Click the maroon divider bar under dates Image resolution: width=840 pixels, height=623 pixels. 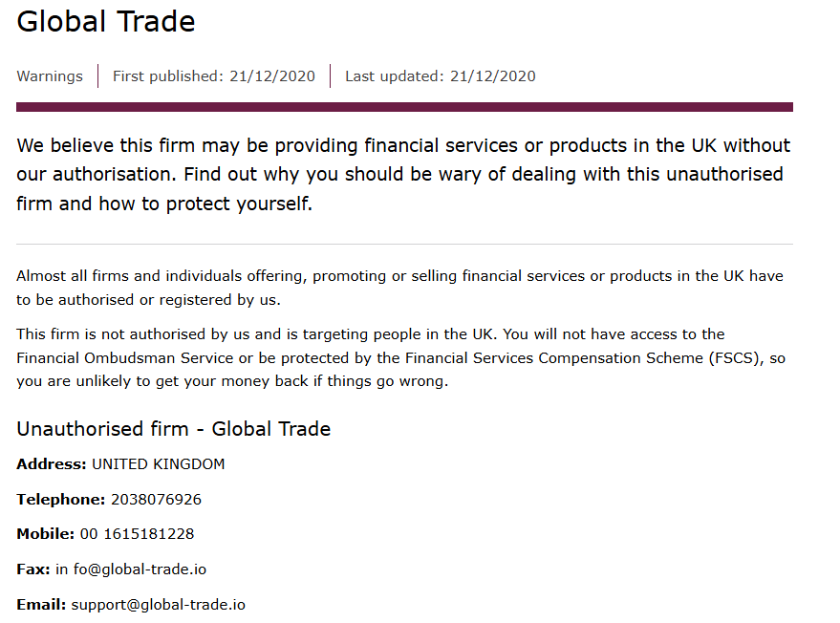[404, 107]
